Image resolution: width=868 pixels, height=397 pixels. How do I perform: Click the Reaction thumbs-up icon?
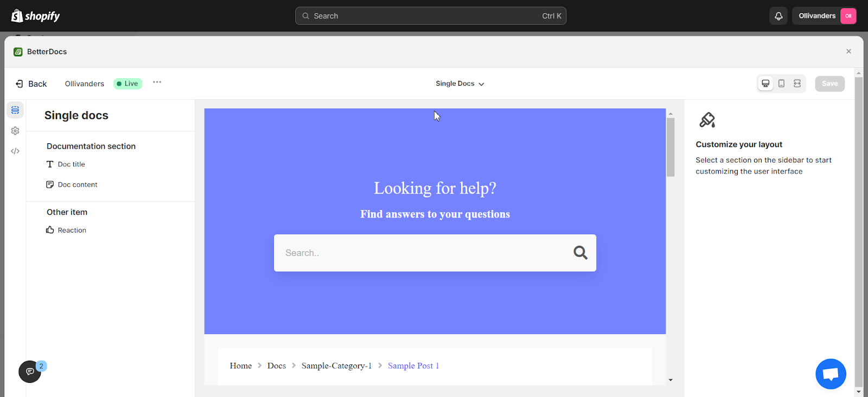50,230
